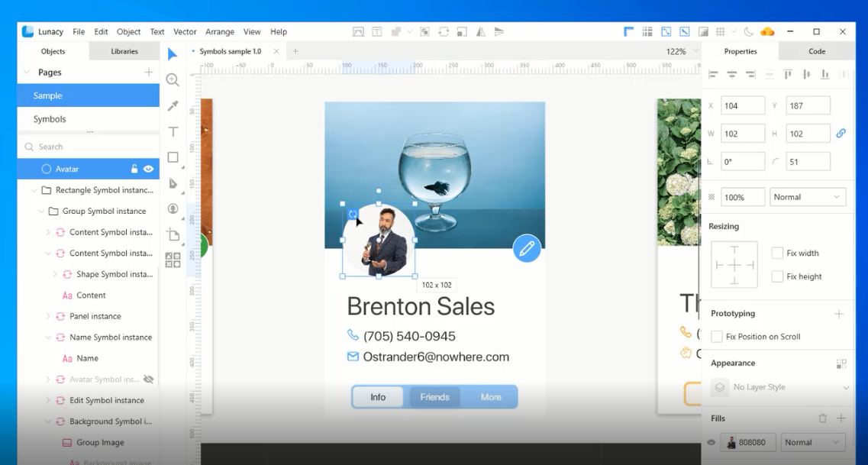
Task: Add a prototyping interaction with plus
Action: pos(839,314)
